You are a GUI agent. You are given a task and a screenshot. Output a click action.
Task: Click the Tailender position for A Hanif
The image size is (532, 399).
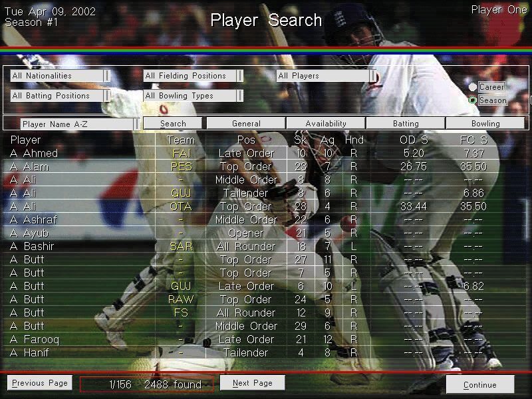click(x=246, y=352)
